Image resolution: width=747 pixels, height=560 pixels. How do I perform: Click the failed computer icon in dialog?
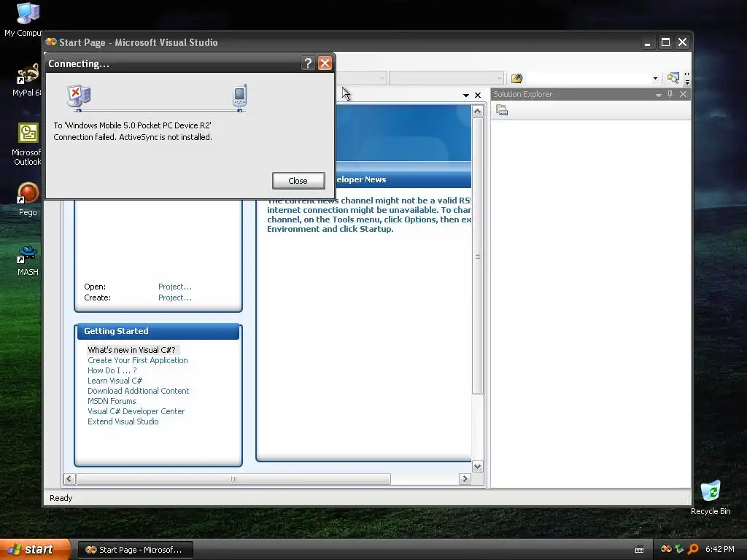pos(79,97)
